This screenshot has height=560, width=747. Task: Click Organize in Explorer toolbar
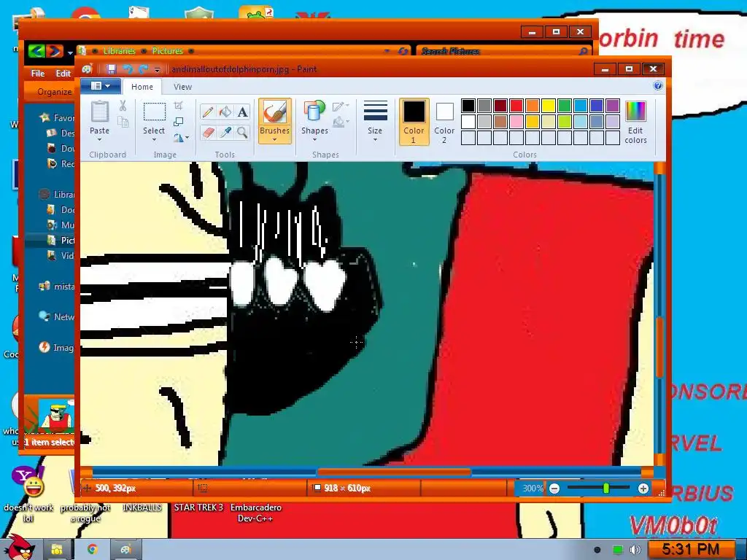pos(54,92)
